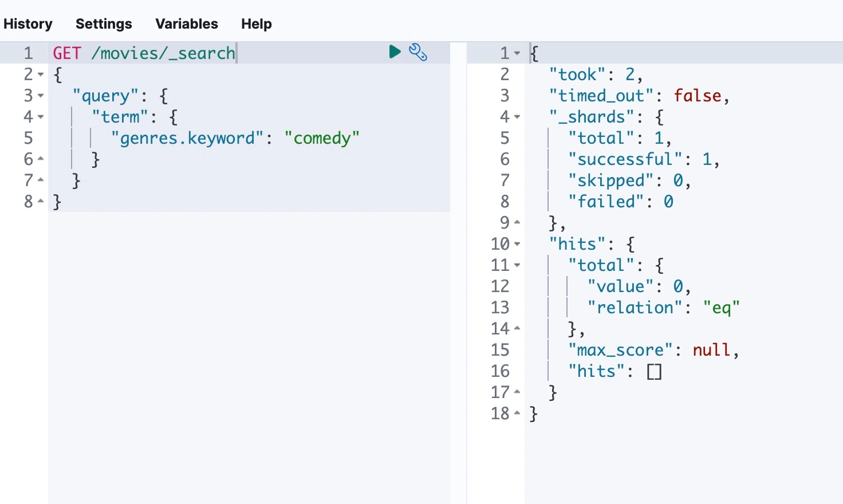The height and width of the screenshot is (504, 843).
Task: Click the fold marker on response line 18
Action: (517, 414)
